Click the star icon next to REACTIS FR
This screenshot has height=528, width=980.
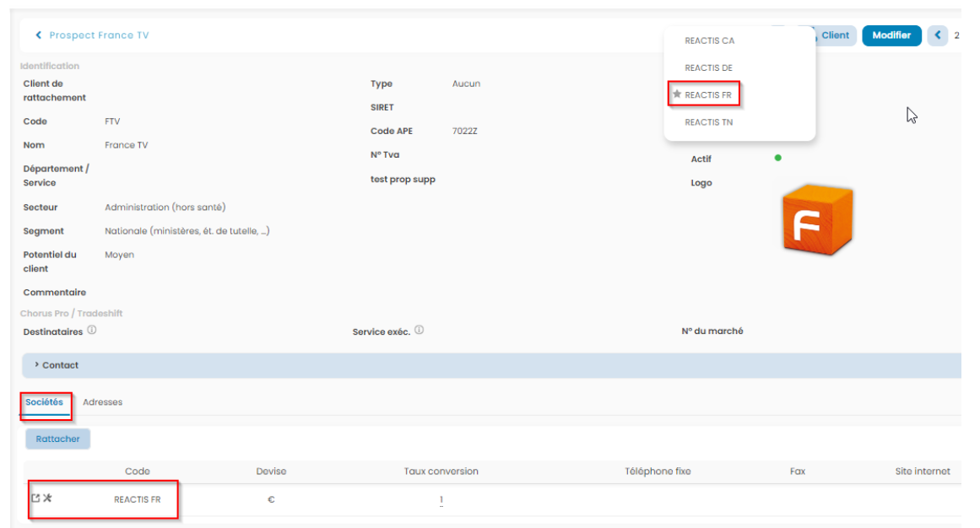point(677,95)
